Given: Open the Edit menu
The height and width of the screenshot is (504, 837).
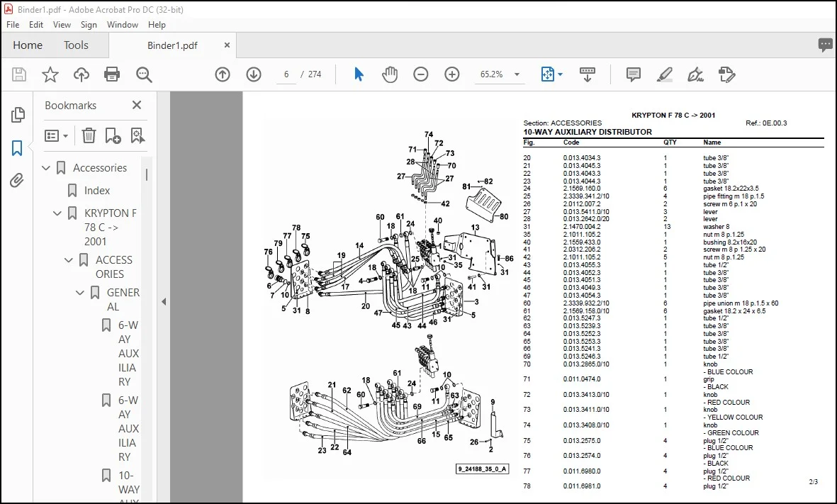Looking at the screenshot, I should pos(35,25).
